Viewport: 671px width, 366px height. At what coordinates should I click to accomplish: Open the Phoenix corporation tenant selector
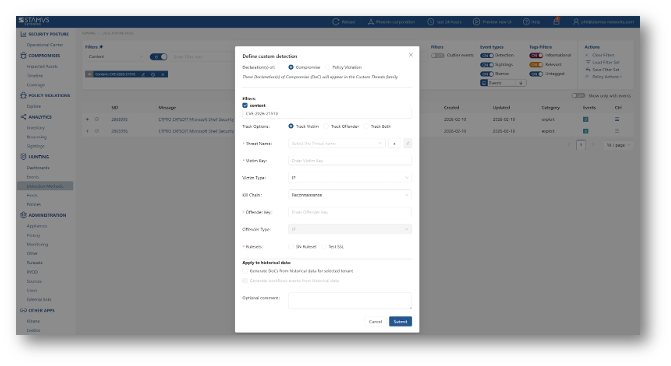[391, 21]
